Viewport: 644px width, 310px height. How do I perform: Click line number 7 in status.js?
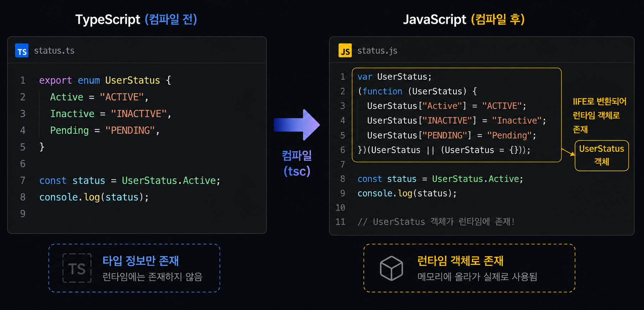coord(343,165)
